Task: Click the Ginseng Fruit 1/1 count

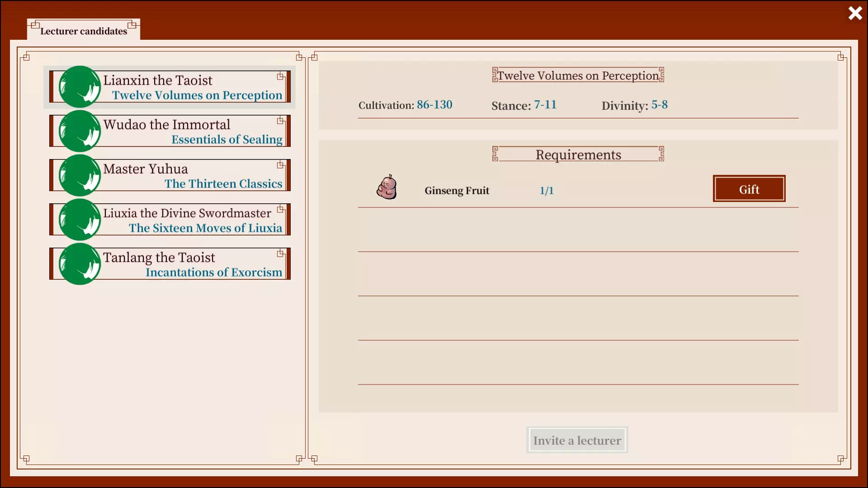Action: pos(547,191)
